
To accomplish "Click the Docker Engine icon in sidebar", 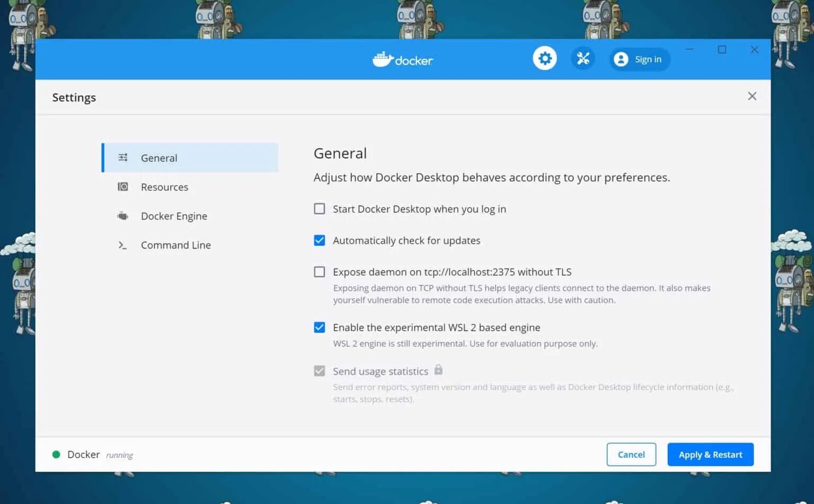I will 123,216.
